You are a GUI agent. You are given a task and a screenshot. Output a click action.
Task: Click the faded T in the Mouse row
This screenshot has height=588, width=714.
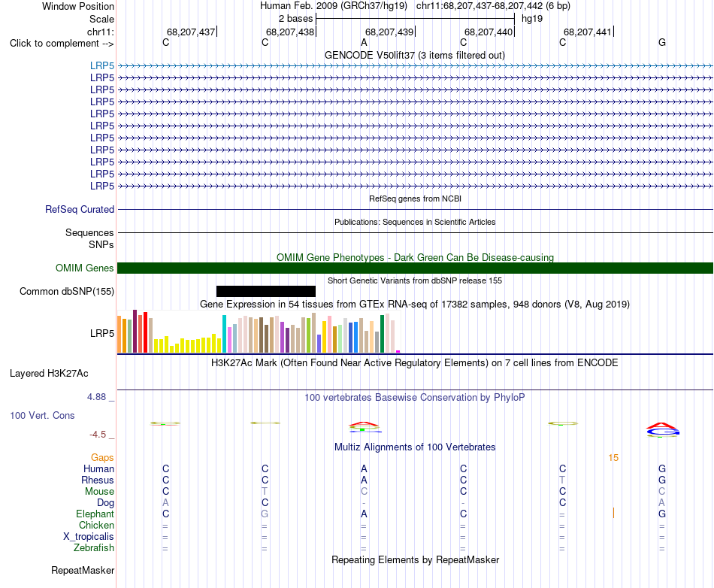(x=265, y=492)
